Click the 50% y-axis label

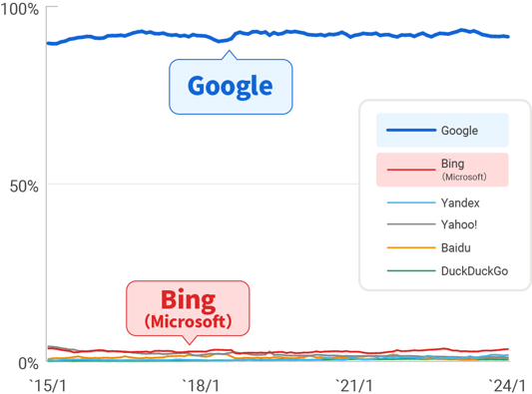[24, 187]
